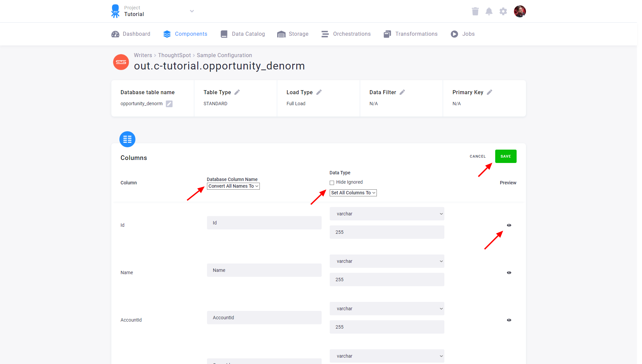Edit the Table Type pencil icon

click(x=237, y=92)
